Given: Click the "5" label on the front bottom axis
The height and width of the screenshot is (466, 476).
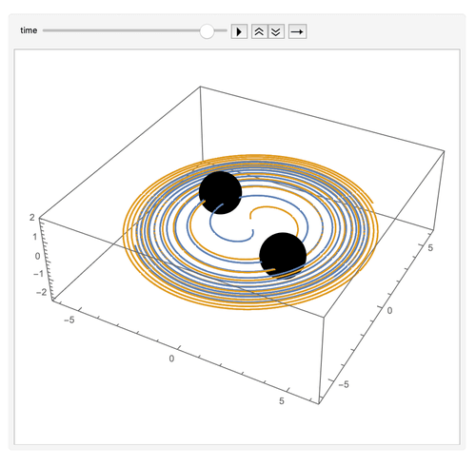Looking at the screenshot, I should [282, 401].
